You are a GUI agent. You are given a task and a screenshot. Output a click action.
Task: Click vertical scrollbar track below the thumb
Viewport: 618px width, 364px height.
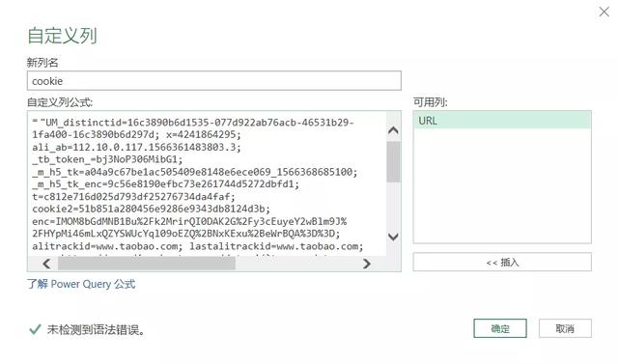pos(393,205)
